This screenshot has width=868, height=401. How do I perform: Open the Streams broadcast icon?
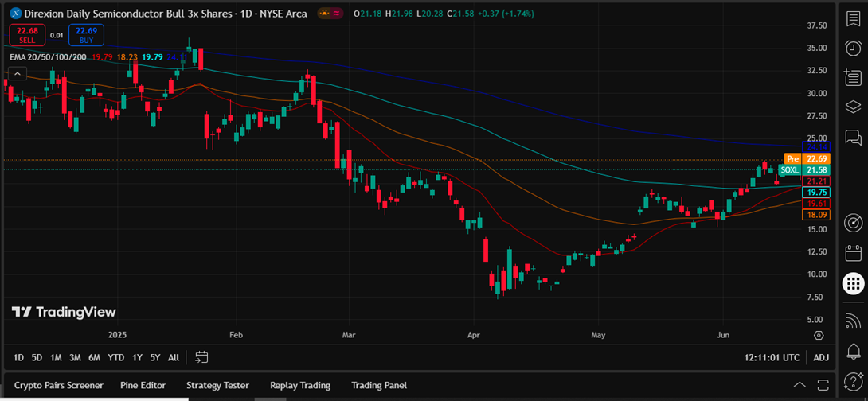tap(853, 321)
